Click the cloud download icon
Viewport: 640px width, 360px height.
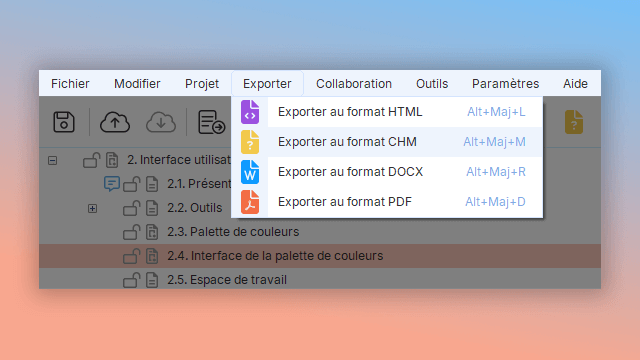(161, 122)
